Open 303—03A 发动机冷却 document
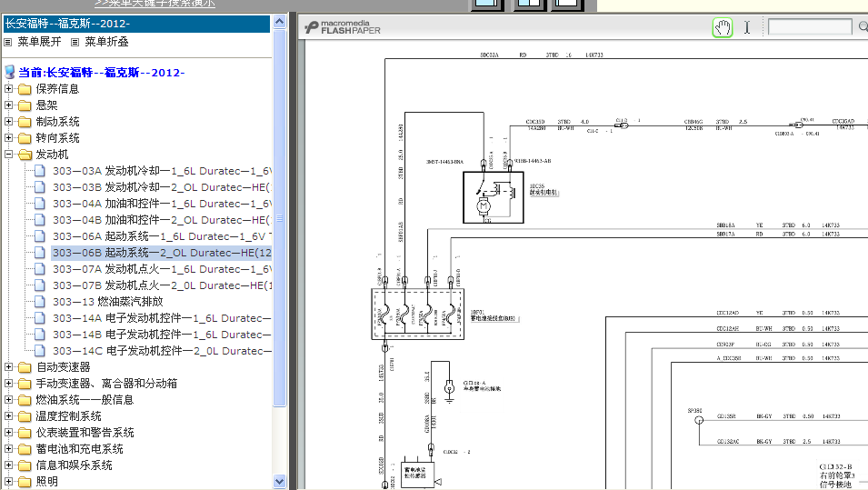The width and height of the screenshot is (868, 490). [x=162, y=171]
